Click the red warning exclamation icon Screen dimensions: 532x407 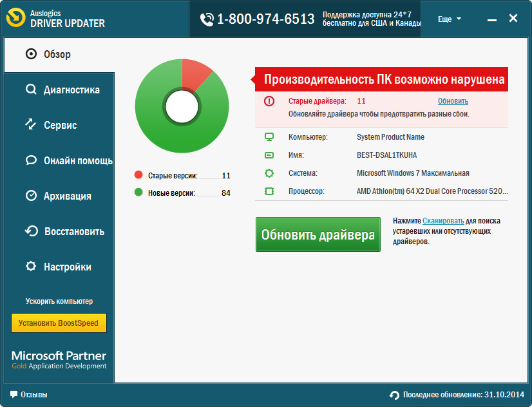click(x=269, y=101)
